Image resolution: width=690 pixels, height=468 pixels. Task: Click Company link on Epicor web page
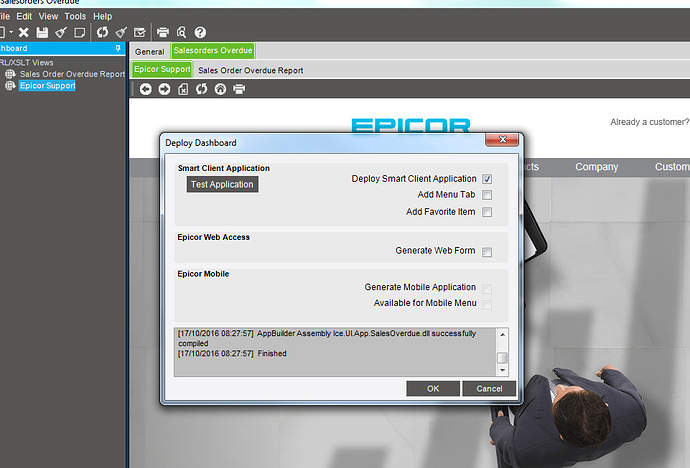pyautogui.click(x=597, y=167)
